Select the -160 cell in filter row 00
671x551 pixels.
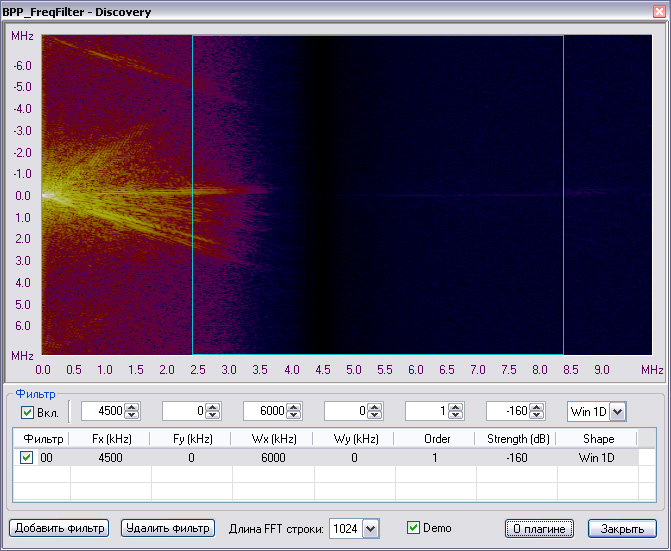coord(517,458)
